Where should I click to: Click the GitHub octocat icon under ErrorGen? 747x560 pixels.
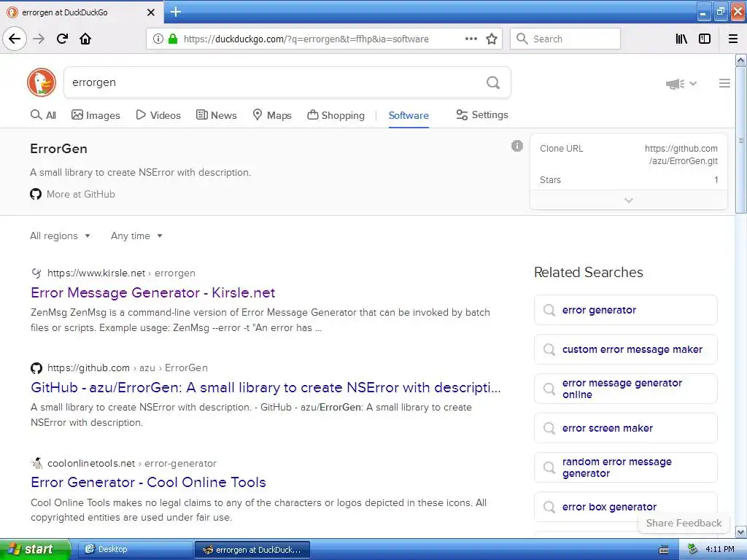[x=36, y=194]
